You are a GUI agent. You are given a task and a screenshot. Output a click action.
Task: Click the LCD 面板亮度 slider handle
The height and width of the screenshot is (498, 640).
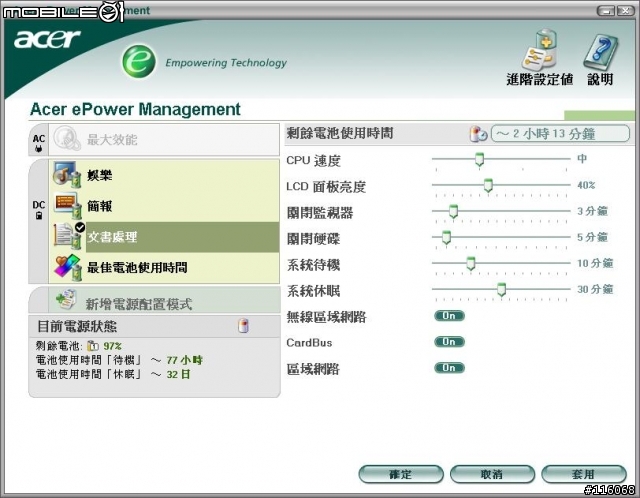pos(488,185)
